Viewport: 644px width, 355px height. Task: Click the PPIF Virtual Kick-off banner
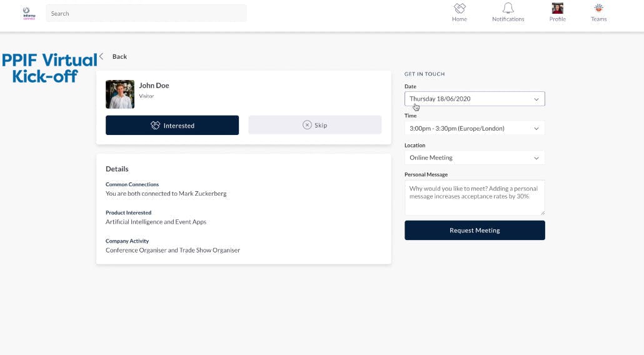[49, 67]
